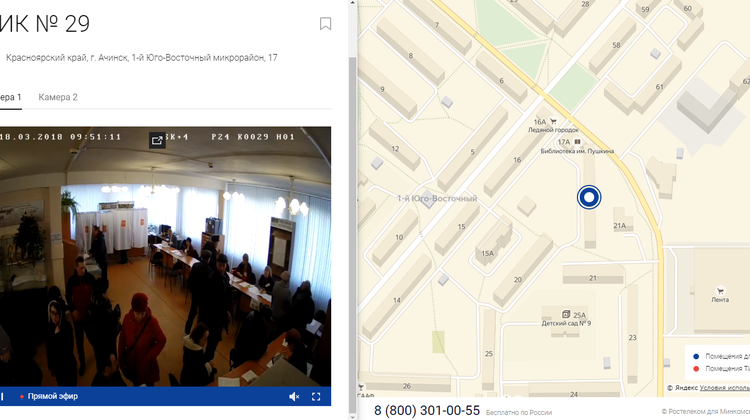Pause the live stream
Image resolution: width=750 pixels, height=420 pixels.
coord(2,397)
